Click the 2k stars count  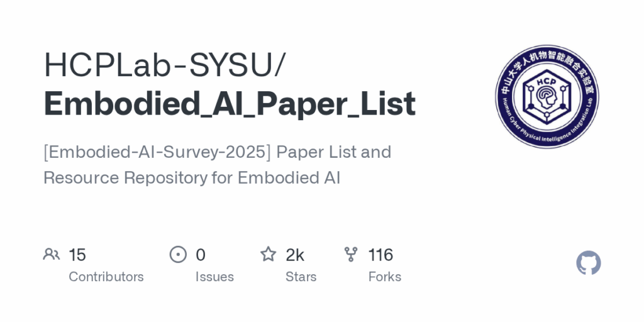[x=295, y=255]
